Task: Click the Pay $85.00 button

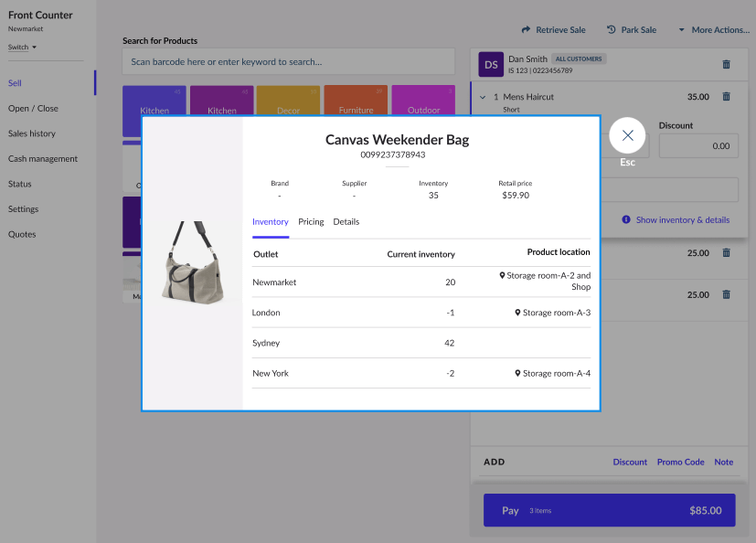Action: point(608,510)
